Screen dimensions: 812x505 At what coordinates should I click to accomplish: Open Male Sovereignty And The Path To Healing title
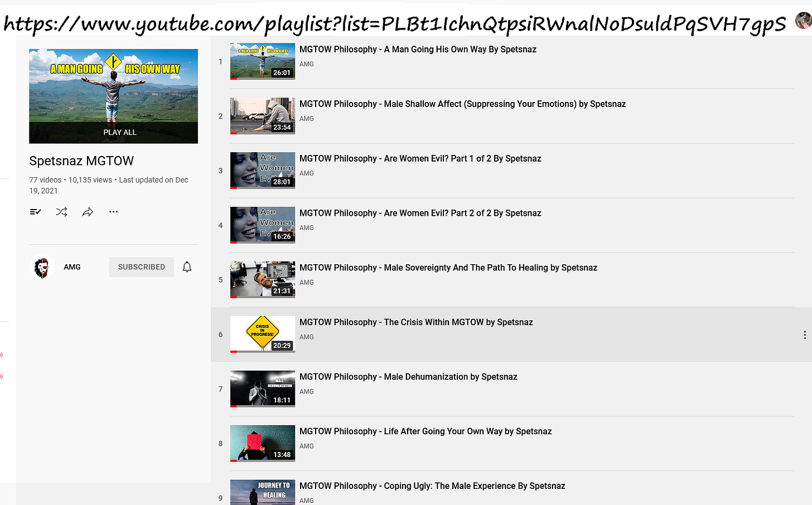[448, 268]
